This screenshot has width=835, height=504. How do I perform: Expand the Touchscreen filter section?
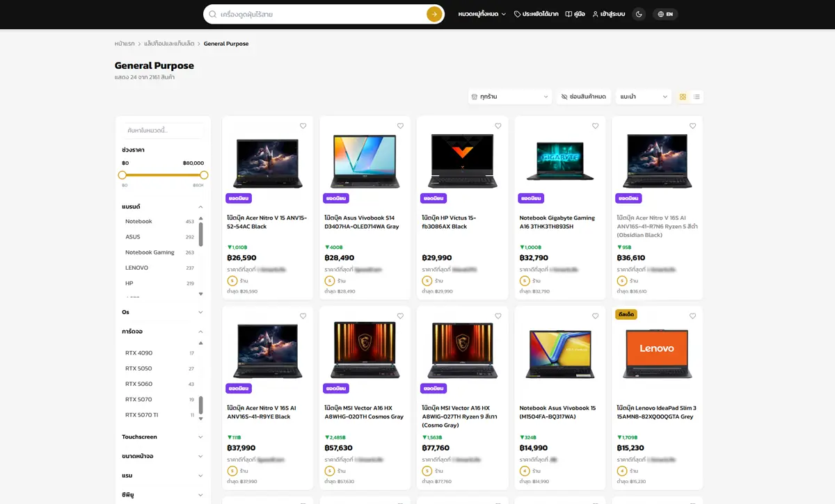coord(163,437)
